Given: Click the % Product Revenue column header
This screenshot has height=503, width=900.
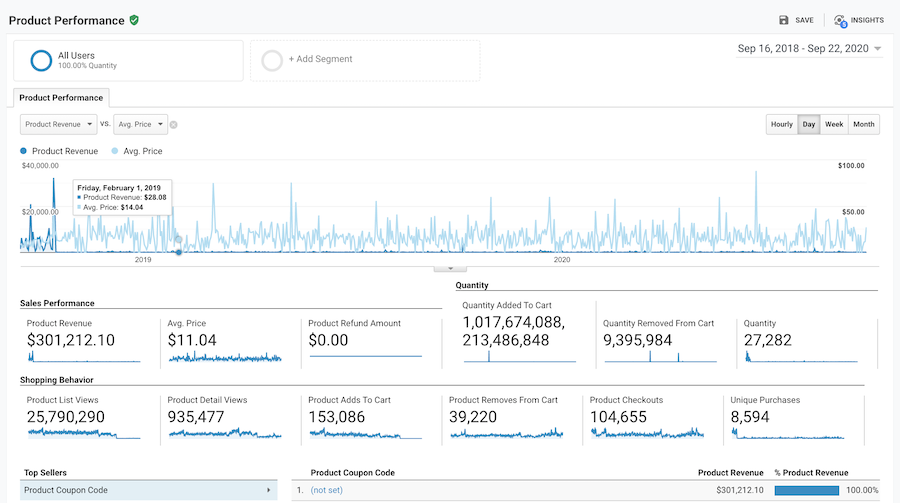Looking at the screenshot, I should [811, 473].
